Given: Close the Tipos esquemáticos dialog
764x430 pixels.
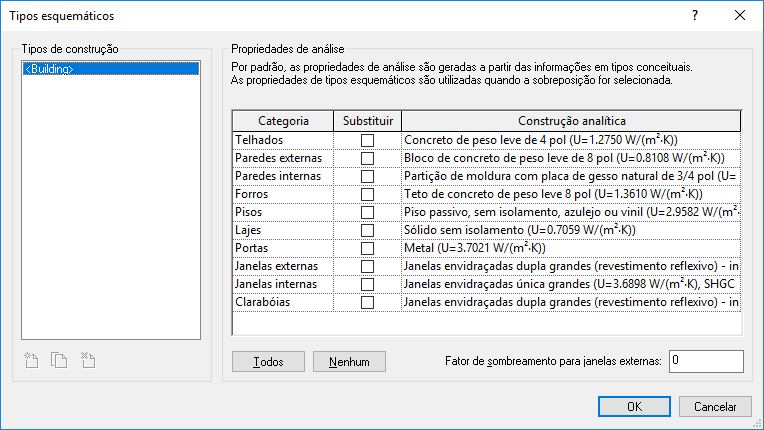Looking at the screenshot, I should pyautogui.click(x=740, y=15).
